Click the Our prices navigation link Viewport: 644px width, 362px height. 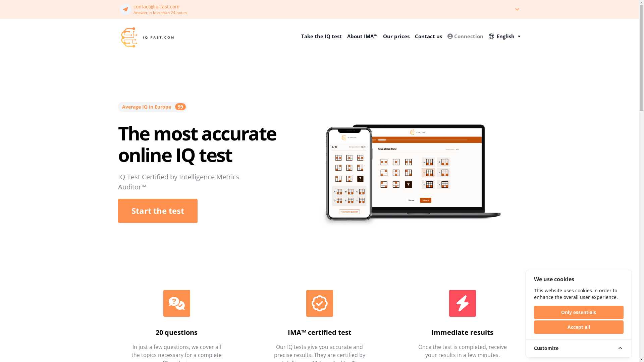(x=396, y=37)
